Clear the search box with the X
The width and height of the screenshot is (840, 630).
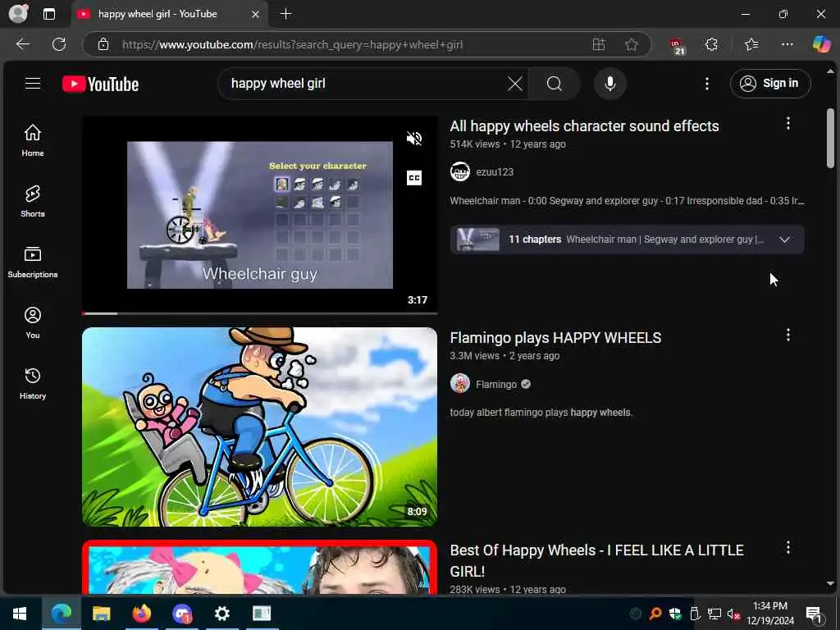[515, 84]
